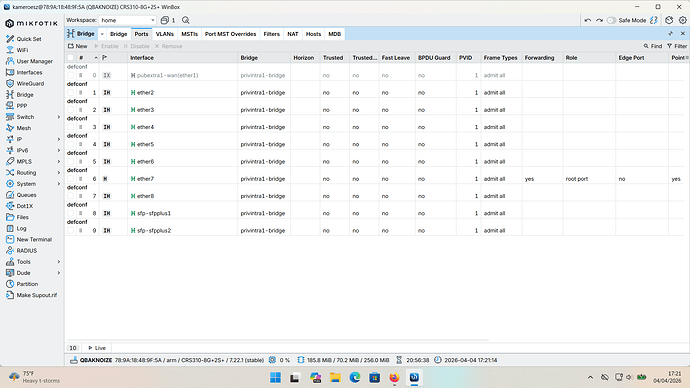Click the Live button at bottom
The image size is (690, 388).
[x=97, y=348]
